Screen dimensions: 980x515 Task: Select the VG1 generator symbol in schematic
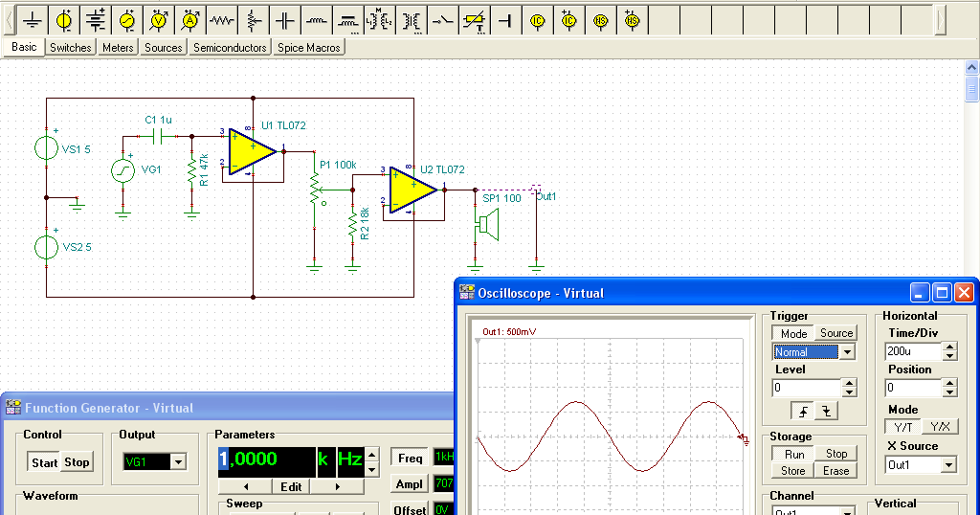122,170
